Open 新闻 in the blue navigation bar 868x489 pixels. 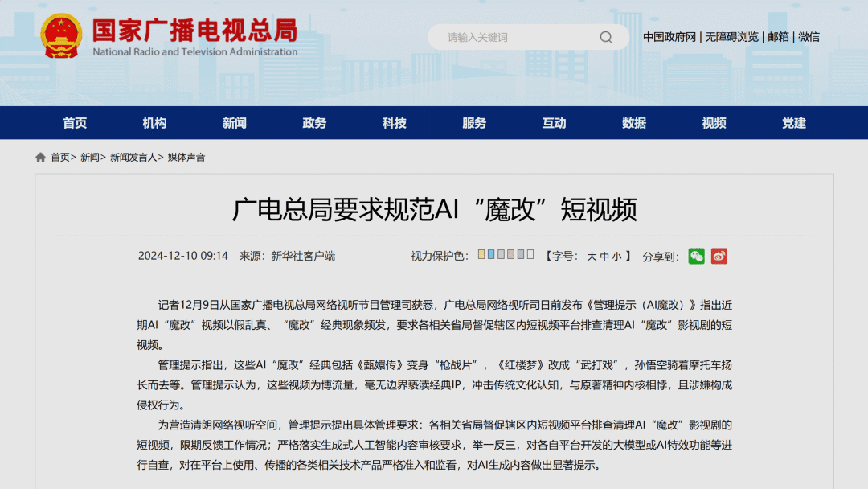tap(234, 123)
